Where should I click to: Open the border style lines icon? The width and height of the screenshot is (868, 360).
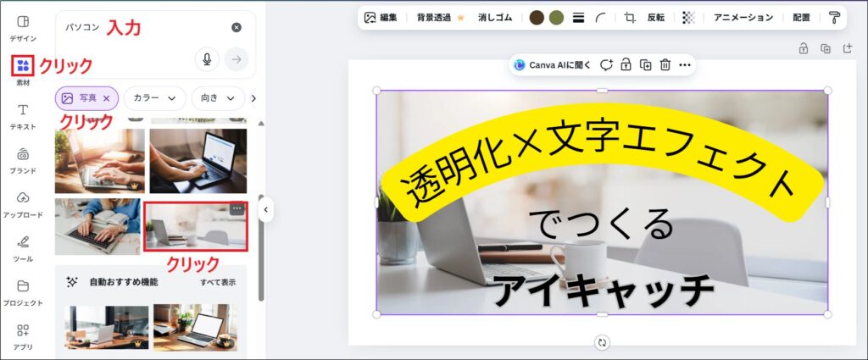pyautogui.click(x=579, y=18)
